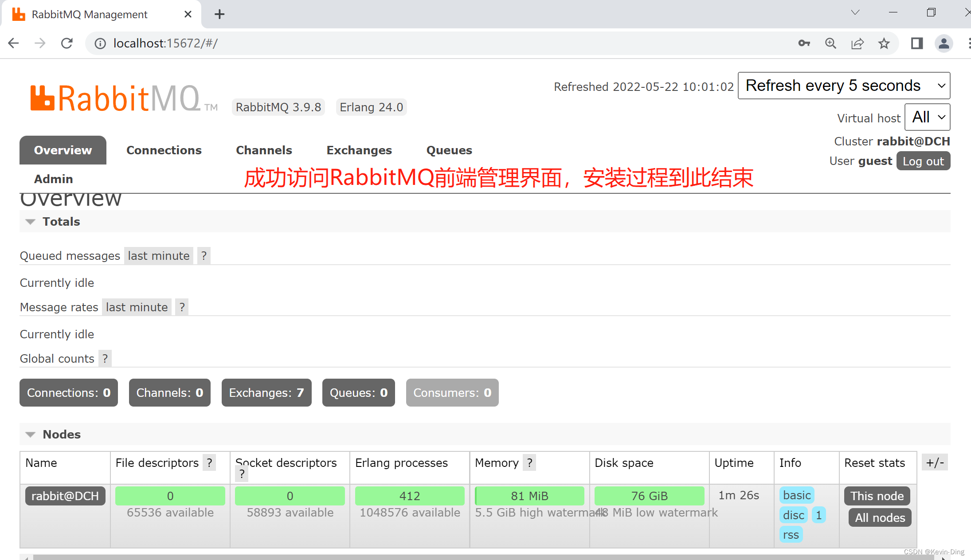Screen dimensions: 971x560
Task: Click the basic info tag
Action: click(x=797, y=495)
